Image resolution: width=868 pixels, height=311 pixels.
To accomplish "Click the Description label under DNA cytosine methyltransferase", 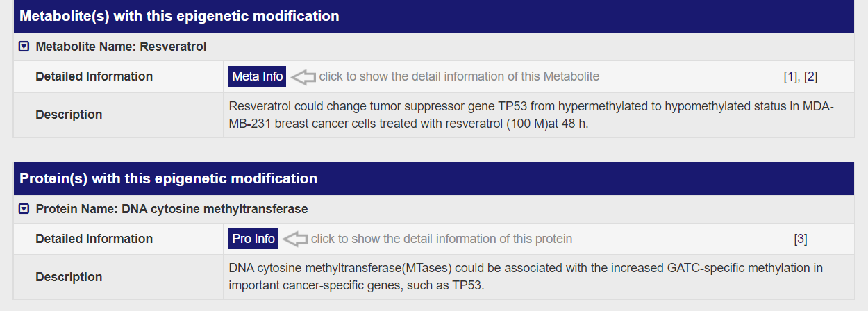I will pyautogui.click(x=69, y=277).
